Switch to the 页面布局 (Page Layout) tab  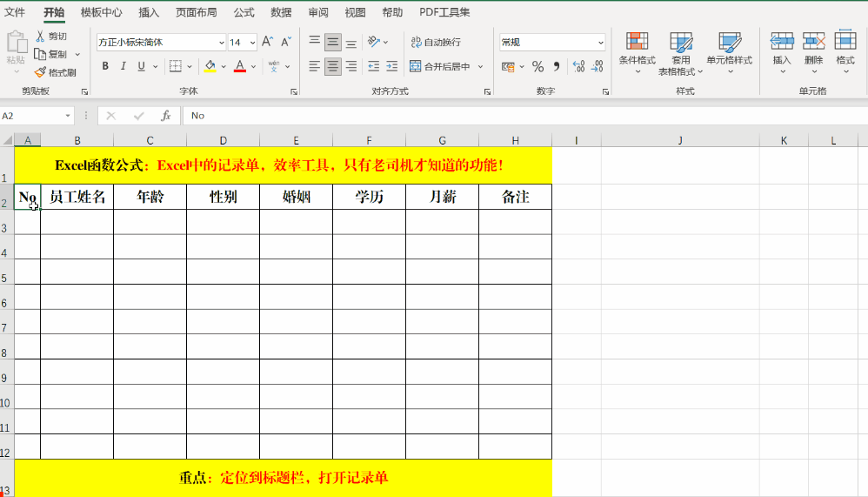pyautogui.click(x=196, y=11)
